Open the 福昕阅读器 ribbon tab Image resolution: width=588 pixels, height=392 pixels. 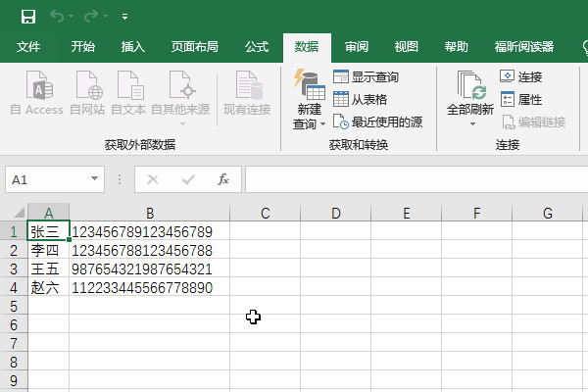tap(524, 47)
